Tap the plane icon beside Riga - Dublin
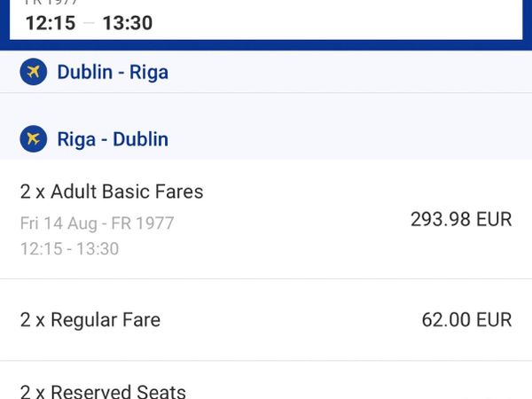Image resolution: width=532 pixels, height=399 pixels. (x=34, y=139)
